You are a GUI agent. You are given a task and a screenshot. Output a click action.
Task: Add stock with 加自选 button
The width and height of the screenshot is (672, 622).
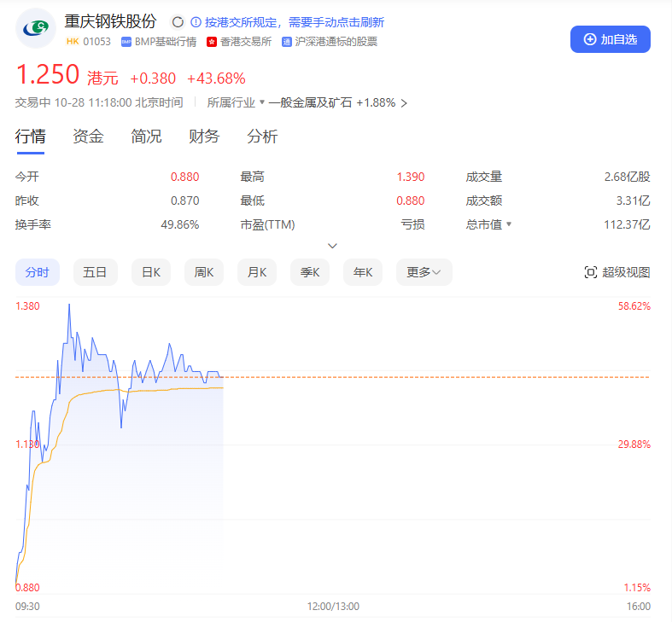pyautogui.click(x=611, y=39)
